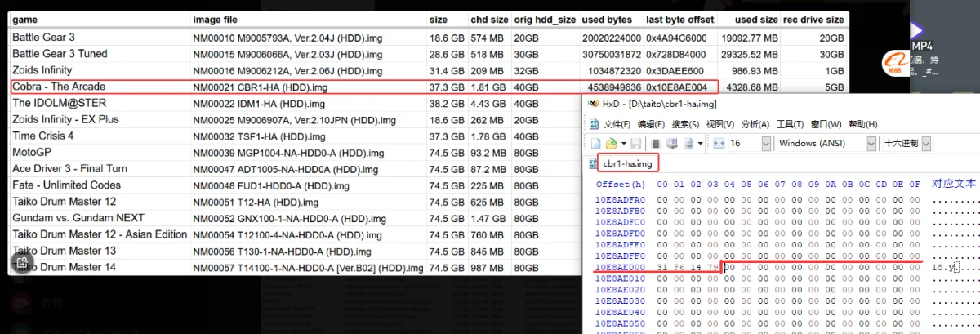This screenshot has width=980, height=334.
Task: Open the 文件(F) menu in HxD
Action: [x=617, y=124]
